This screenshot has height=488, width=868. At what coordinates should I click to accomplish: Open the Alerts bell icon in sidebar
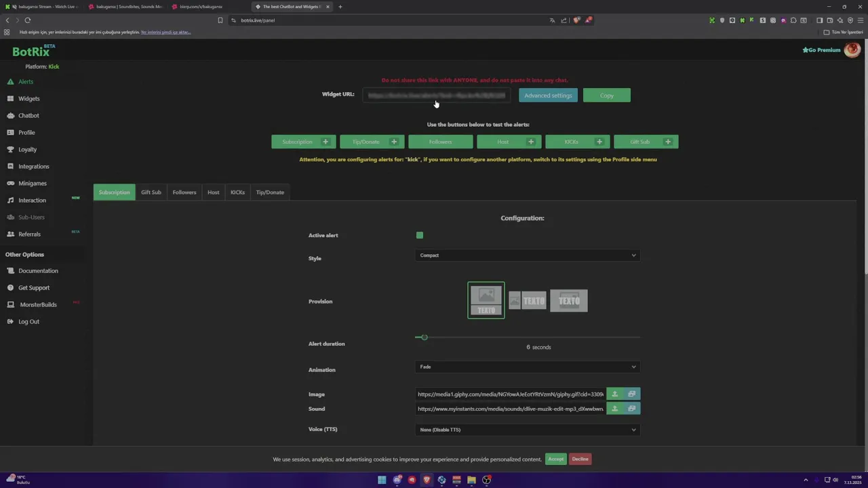(10, 82)
